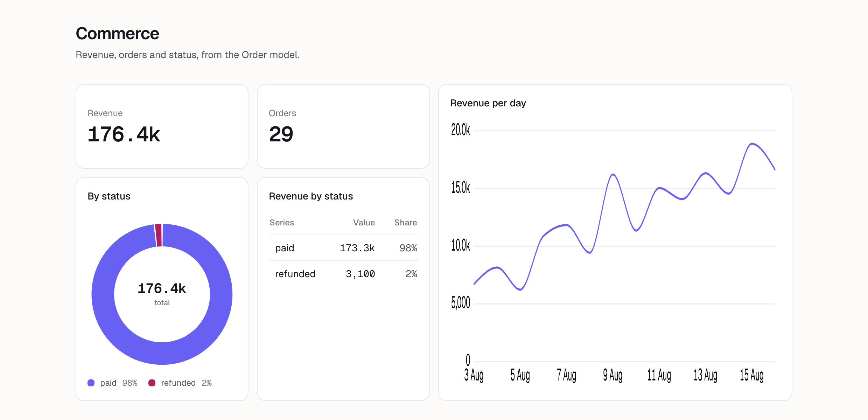
Task: Click the 98% share cell in the table
Action: click(408, 248)
